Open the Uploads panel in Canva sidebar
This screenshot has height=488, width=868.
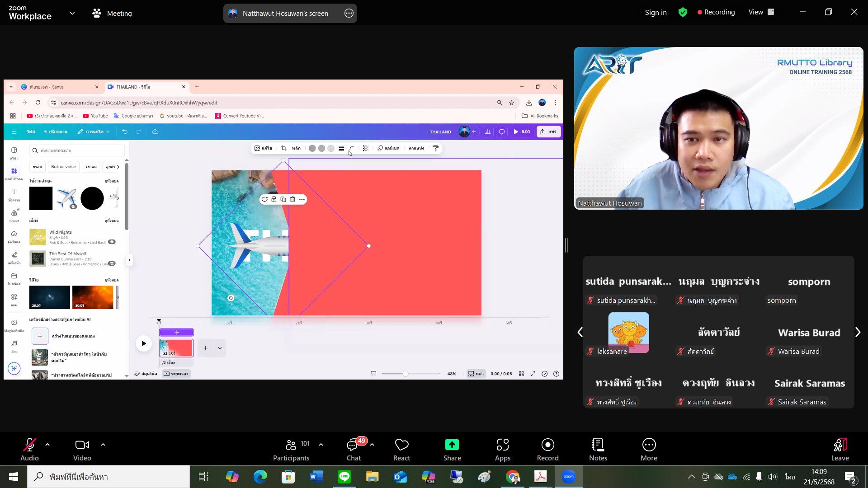tap(14, 237)
